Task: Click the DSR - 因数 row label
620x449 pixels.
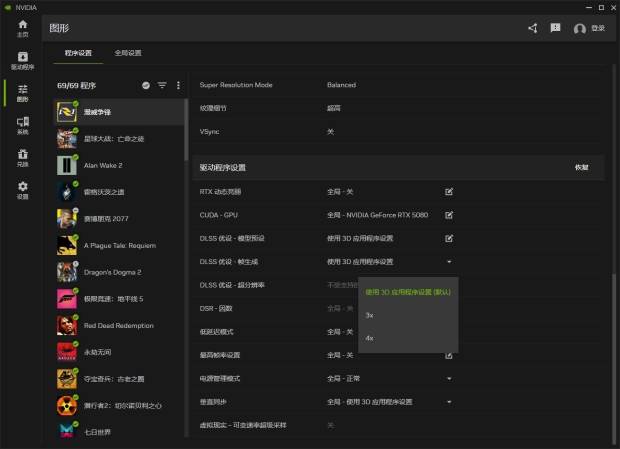Action: click(x=216, y=308)
